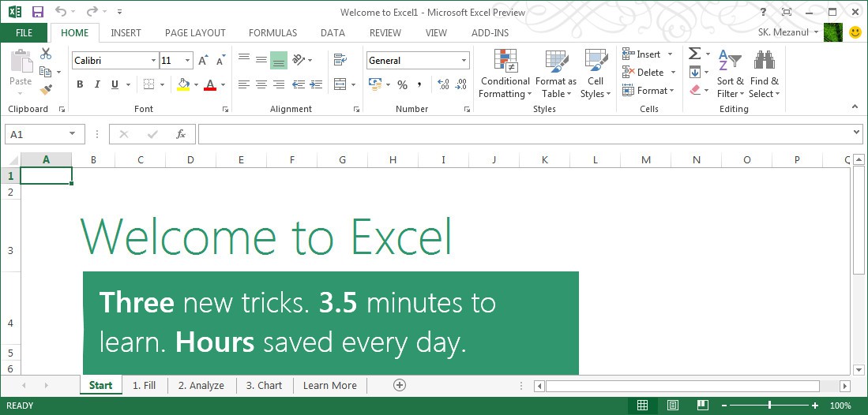The height and width of the screenshot is (415, 868).
Task: Toggle the highlighted Bottom Align button
Action: click(x=279, y=60)
